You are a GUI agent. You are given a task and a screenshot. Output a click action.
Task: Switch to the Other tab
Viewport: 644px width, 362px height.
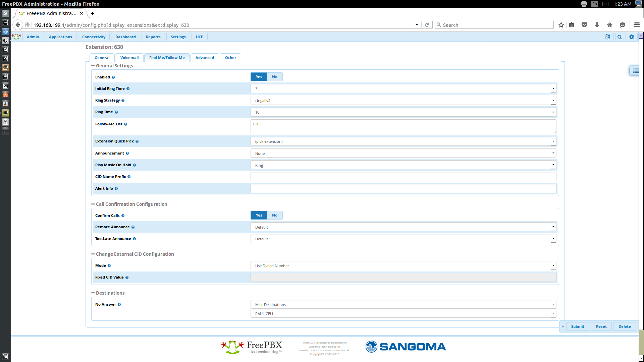[x=230, y=58]
